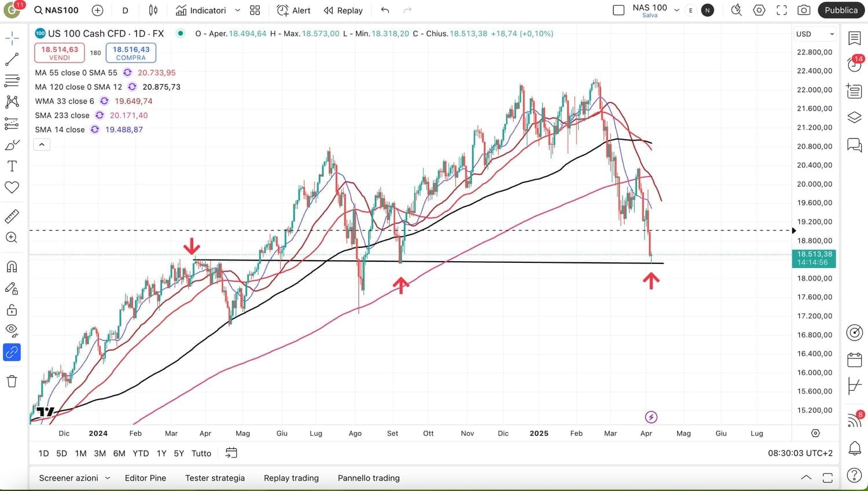Activate the magnet snapping mode
The image size is (868, 491).
[x=12, y=267]
